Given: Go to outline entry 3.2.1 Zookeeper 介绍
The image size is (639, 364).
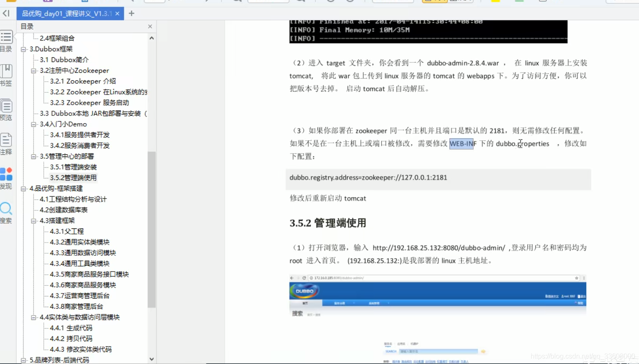Looking at the screenshot, I should [x=83, y=81].
